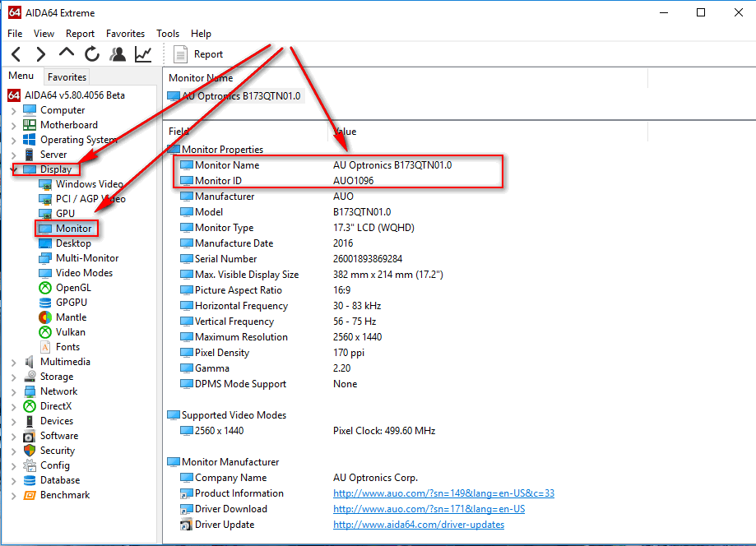Screen dimensions: 756x546
Task: Open the aida64.com driver-updates link
Action: pyautogui.click(x=419, y=525)
